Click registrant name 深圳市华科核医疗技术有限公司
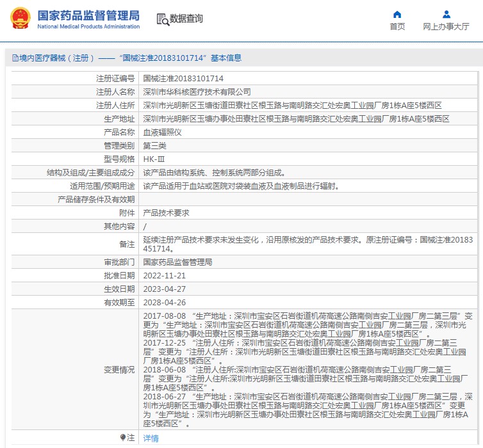 [192, 92]
